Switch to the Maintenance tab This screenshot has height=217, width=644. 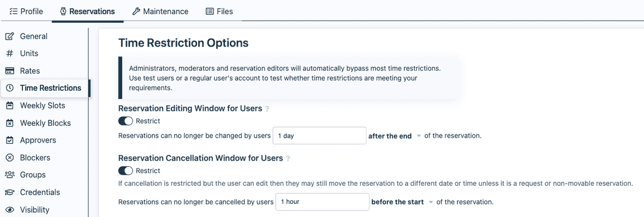(160, 11)
